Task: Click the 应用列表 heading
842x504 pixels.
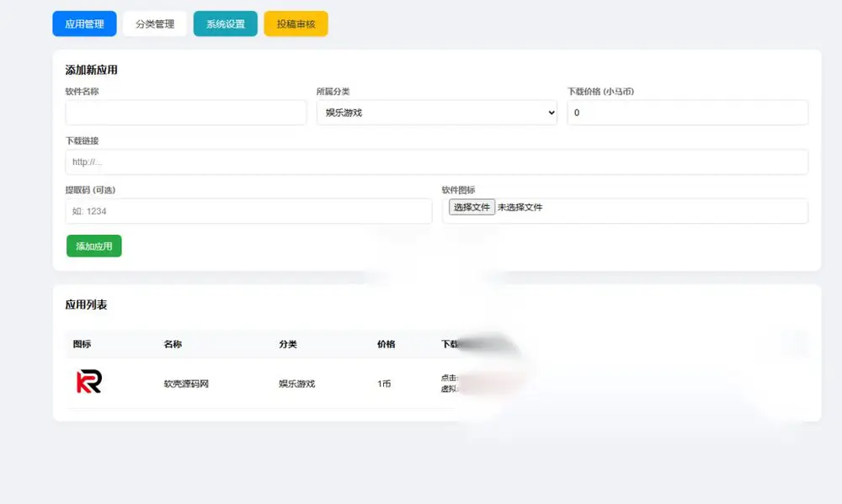Action: click(87, 305)
